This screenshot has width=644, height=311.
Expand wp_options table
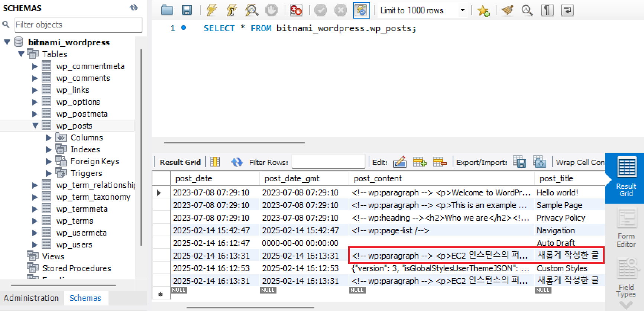[35, 102]
